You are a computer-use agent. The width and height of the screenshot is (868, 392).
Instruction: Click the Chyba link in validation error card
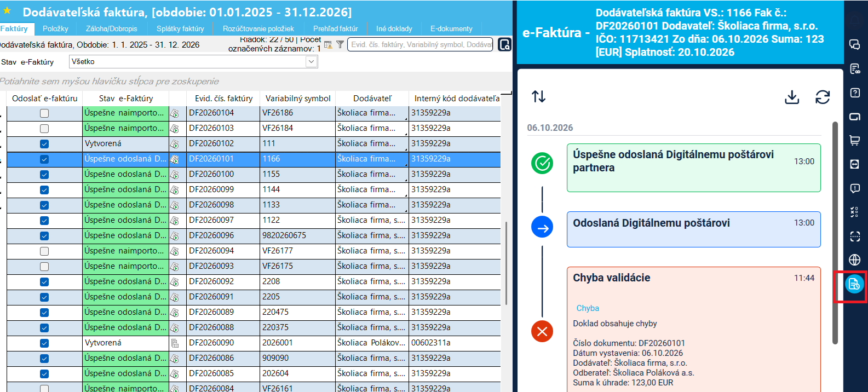click(x=588, y=308)
